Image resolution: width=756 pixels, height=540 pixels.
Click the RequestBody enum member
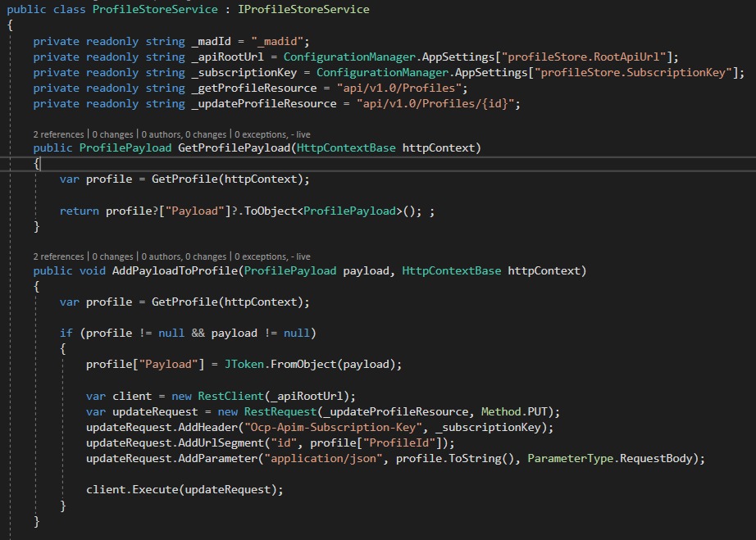pyautogui.click(x=656, y=459)
